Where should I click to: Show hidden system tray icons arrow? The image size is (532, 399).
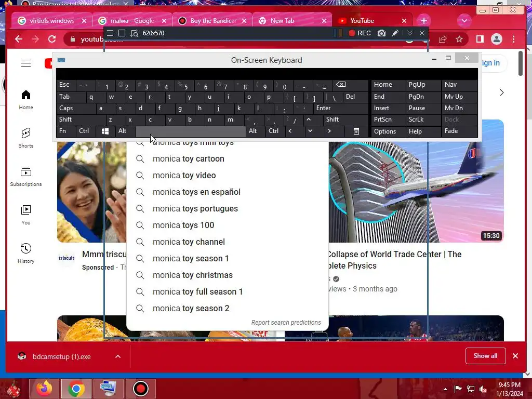click(x=445, y=389)
